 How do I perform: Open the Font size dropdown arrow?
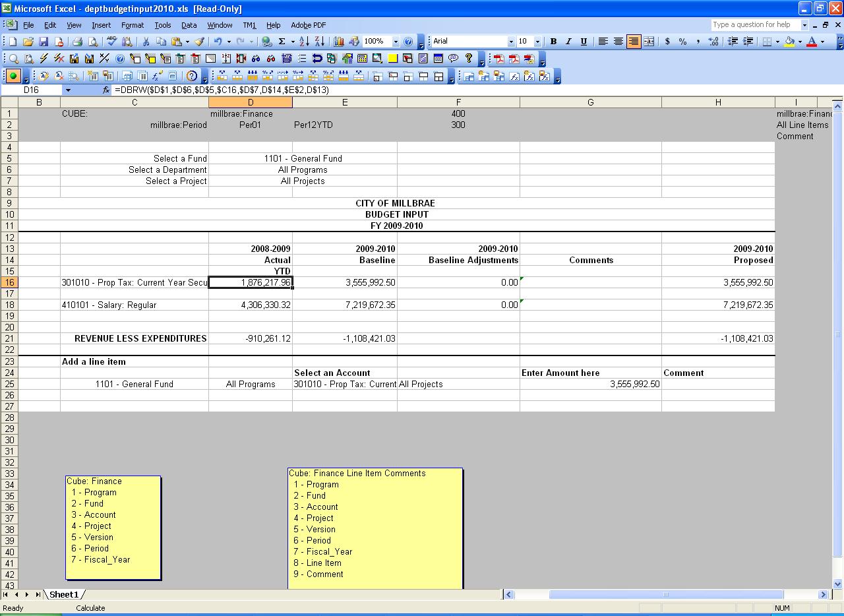point(537,42)
